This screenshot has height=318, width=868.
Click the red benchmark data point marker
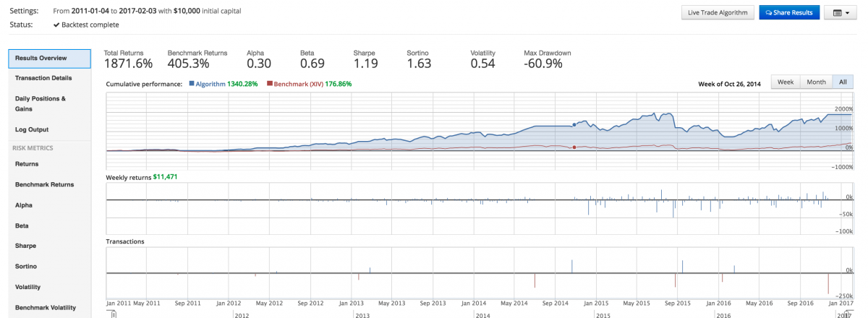[574, 147]
